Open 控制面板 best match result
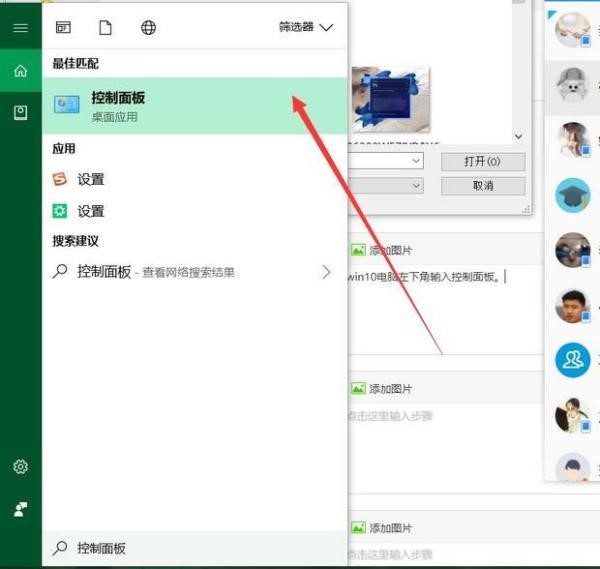This screenshot has height=569, width=600. [x=195, y=106]
